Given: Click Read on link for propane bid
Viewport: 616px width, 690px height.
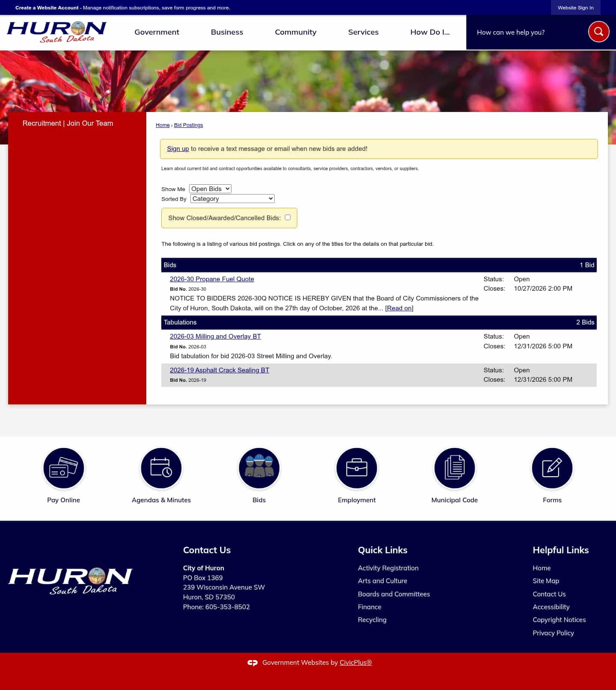Looking at the screenshot, I should [399, 308].
